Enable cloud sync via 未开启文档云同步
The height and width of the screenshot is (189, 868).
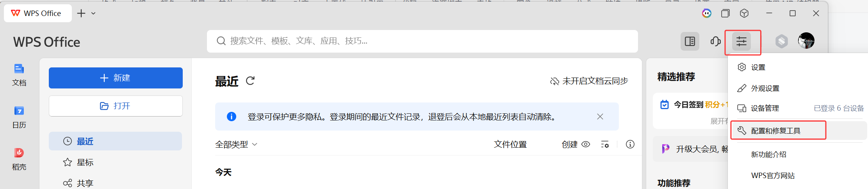click(x=589, y=81)
